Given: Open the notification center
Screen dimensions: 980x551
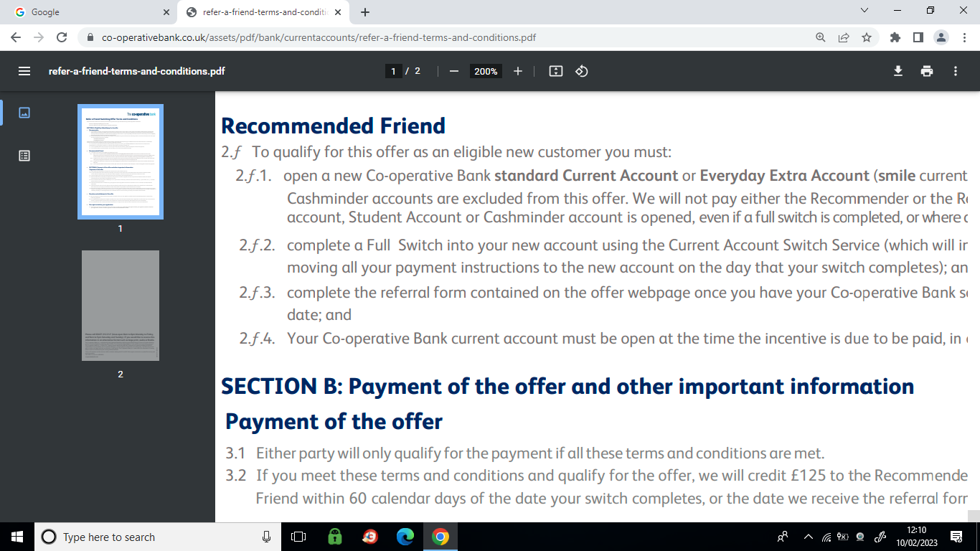Looking at the screenshot, I should pyautogui.click(x=956, y=537).
